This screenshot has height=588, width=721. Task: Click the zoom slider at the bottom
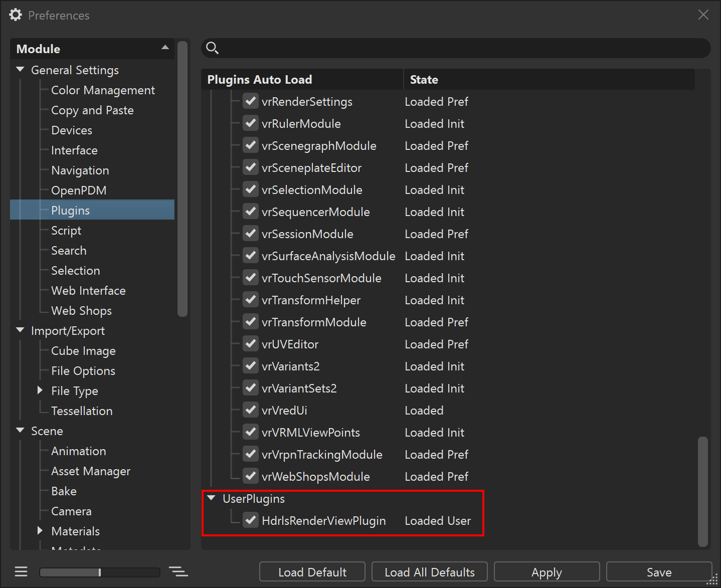point(99,572)
